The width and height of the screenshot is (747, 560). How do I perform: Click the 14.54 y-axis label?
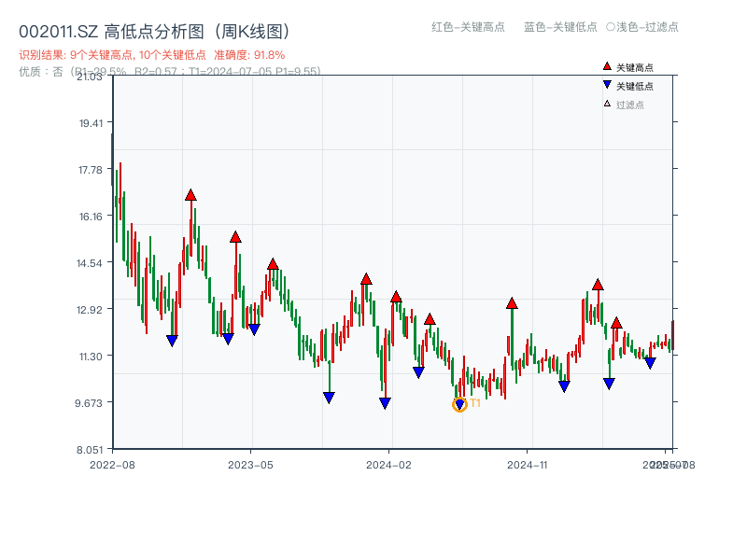click(90, 263)
